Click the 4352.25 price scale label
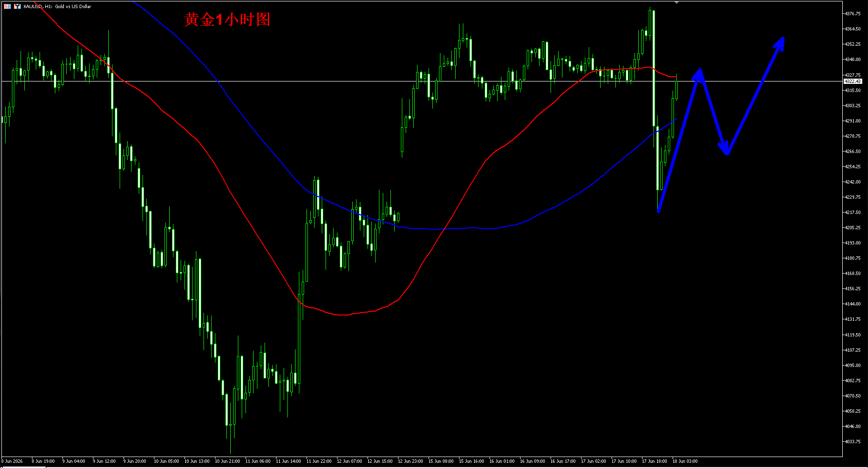This screenshot has height=468, width=868. click(853, 44)
